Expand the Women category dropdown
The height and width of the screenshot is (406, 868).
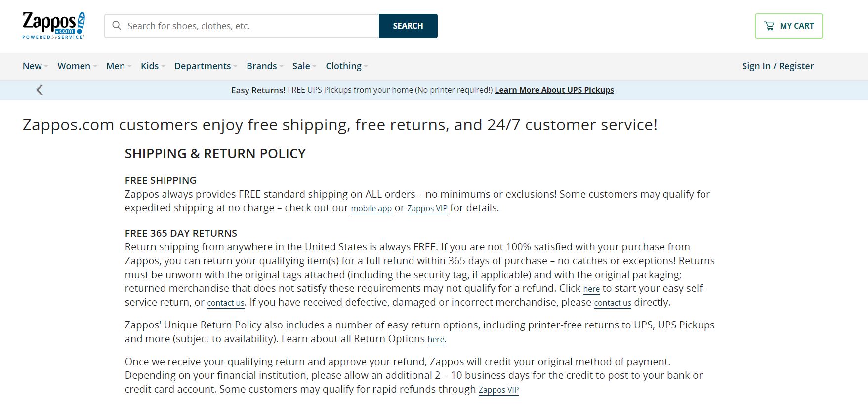click(77, 66)
